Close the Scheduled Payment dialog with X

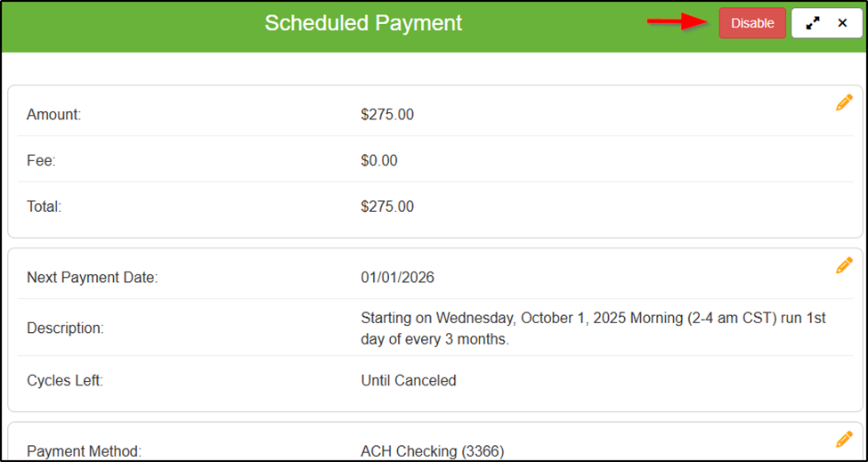(842, 23)
